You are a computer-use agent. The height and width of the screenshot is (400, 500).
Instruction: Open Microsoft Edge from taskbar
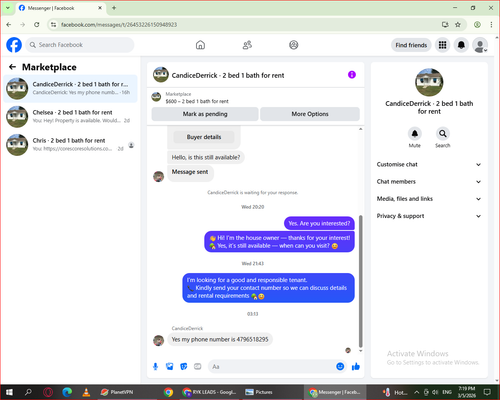[67, 392]
